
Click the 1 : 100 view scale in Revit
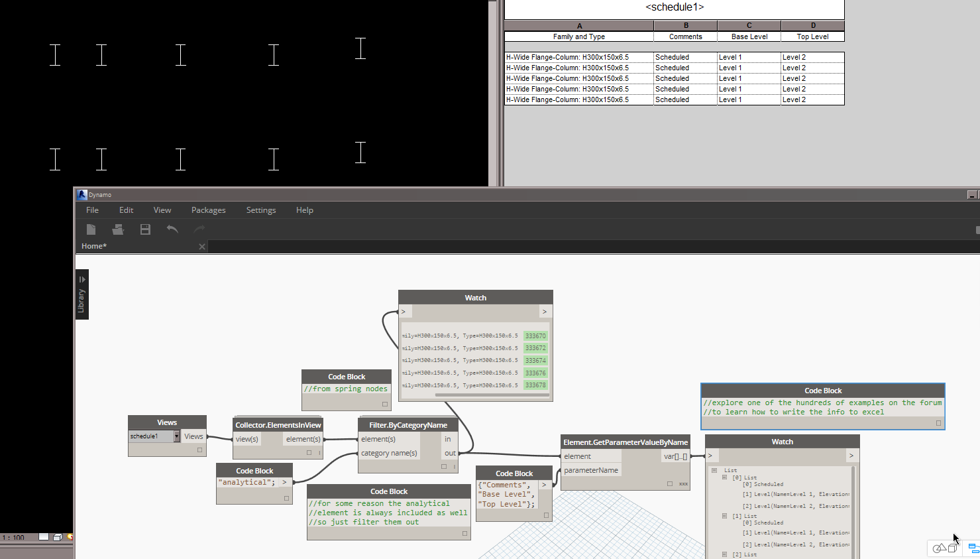pyautogui.click(x=13, y=537)
